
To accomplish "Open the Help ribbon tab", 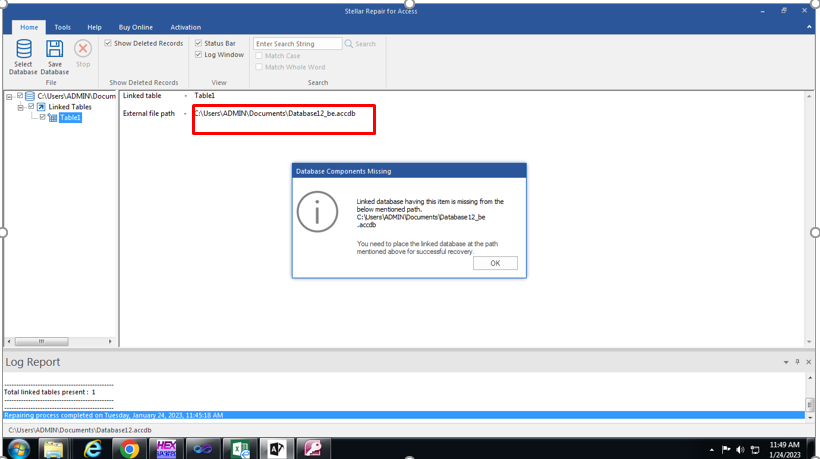I will pos(94,27).
